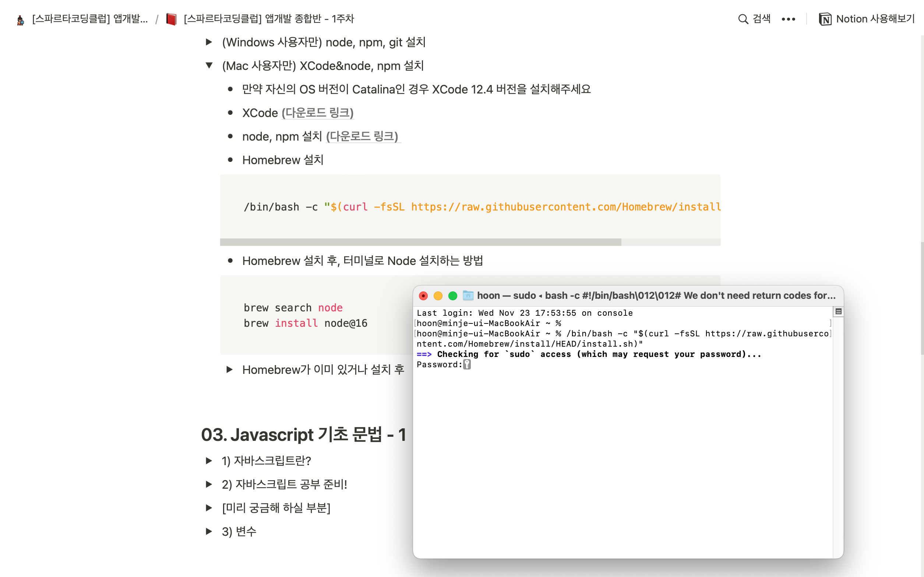Open the node, npm 다운로드 링크
The image size is (924, 577).
click(x=362, y=136)
